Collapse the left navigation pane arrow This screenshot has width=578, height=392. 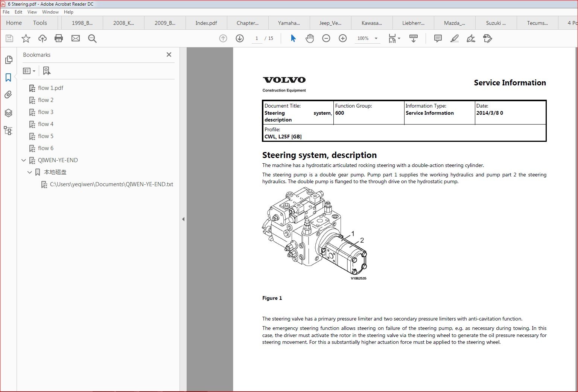(183, 219)
